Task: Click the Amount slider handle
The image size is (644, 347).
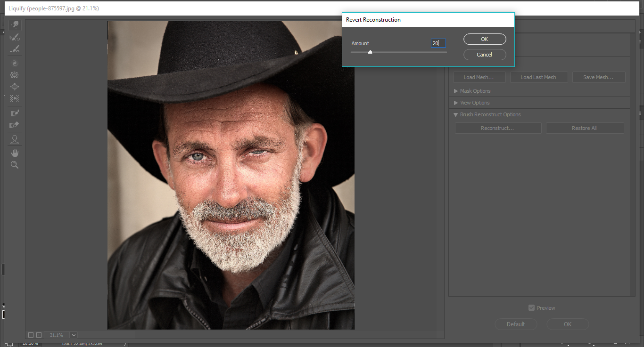Action: (370, 52)
